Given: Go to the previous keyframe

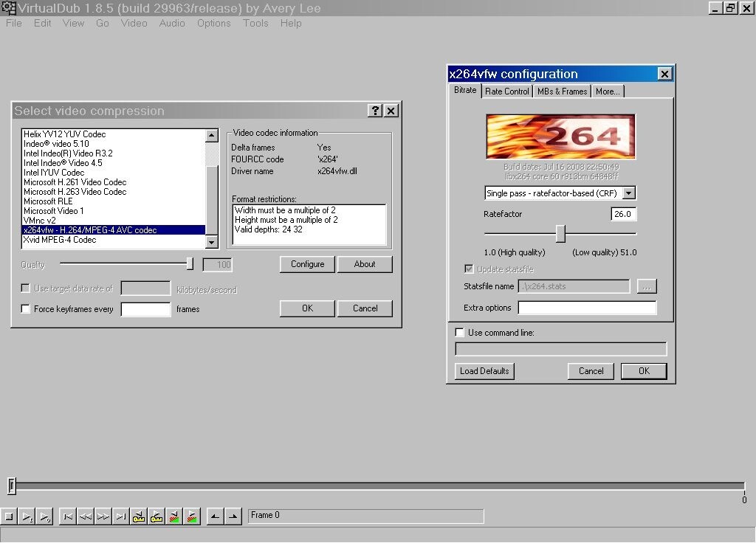Looking at the screenshot, I should pos(137,516).
